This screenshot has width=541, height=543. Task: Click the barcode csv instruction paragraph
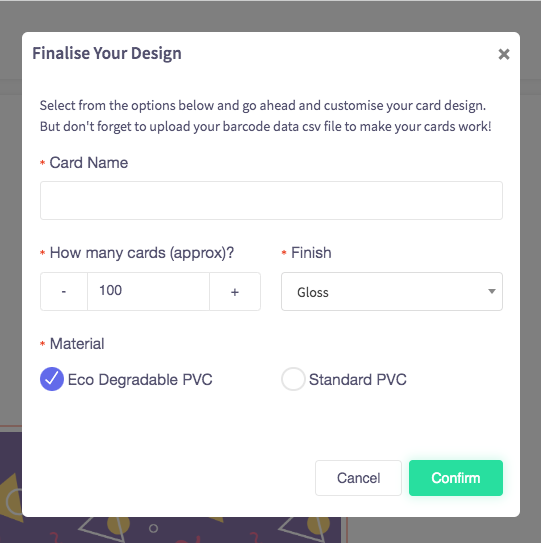click(265, 116)
